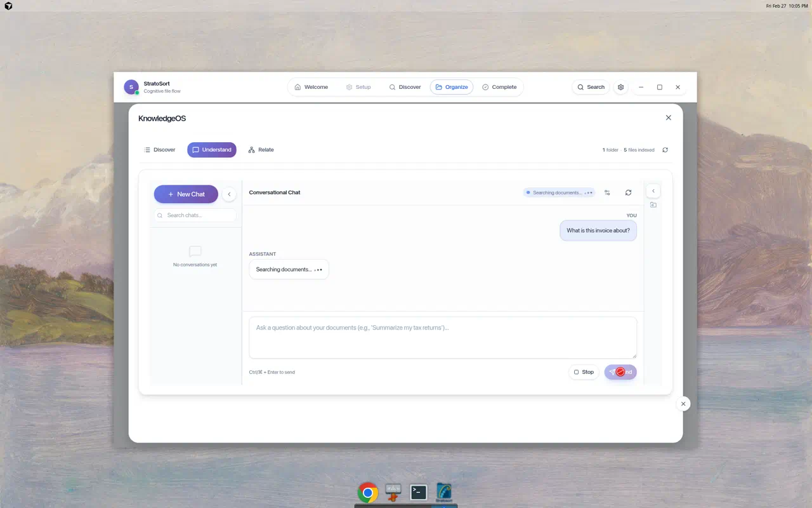Image resolution: width=812 pixels, height=508 pixels.
Task: Open settings with the gear icon
Action: pyautogui.click(x=620, y=87)
